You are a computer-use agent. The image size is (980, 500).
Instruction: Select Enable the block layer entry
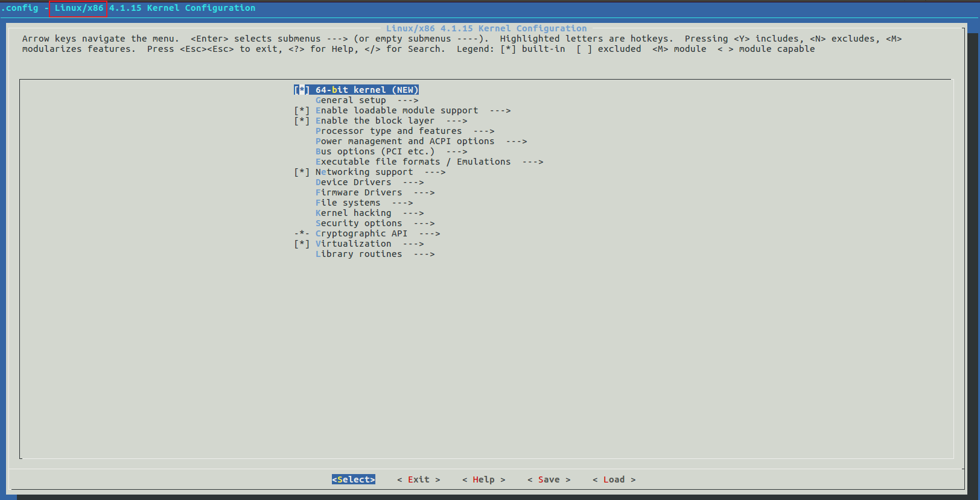click(x=375, y=121)
